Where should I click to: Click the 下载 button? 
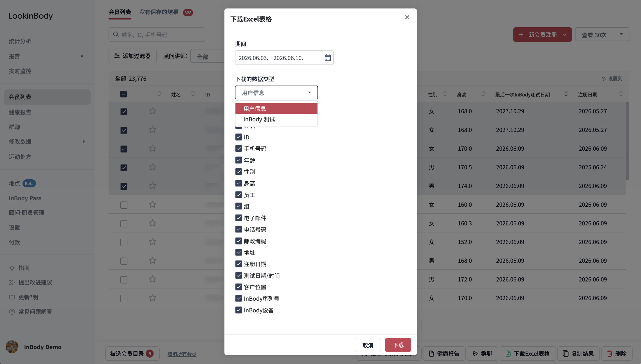(398, 345)
